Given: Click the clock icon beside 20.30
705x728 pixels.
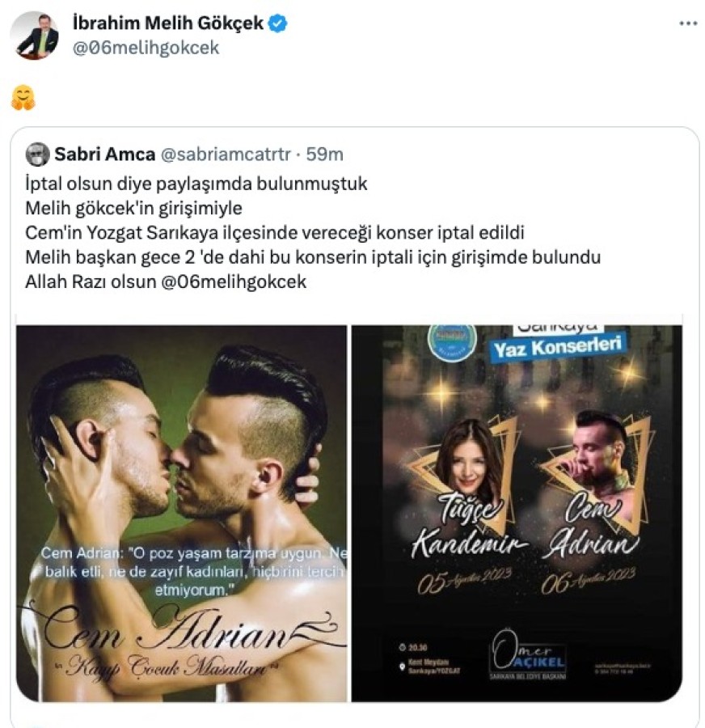Looking at the screenshot, I should point(402,647).
